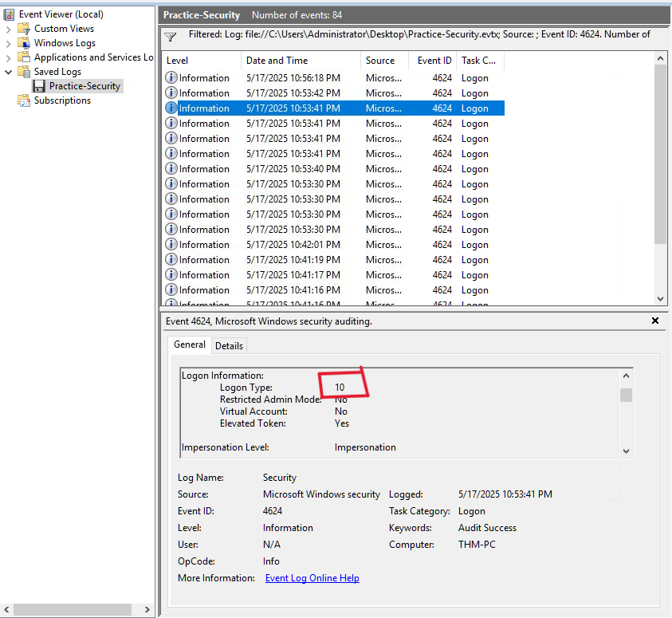Click the logon details scroll up arrow
The image size is (672, 618).
[626, 376]
